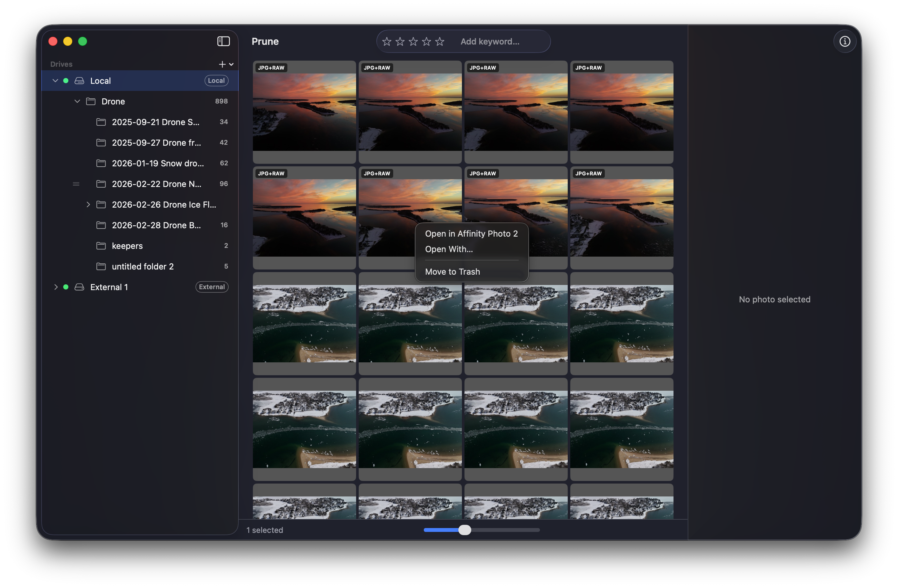Select first sunset thumbnail in second row
Screen dimensions: 898x588
click(x=304, y=218)
